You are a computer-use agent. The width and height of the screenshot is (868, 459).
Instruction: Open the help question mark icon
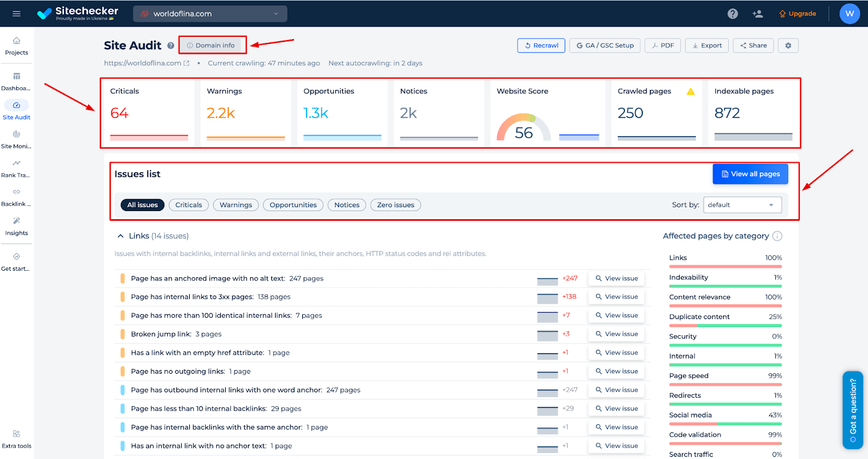pyautogui.click(x=733, y=14)
